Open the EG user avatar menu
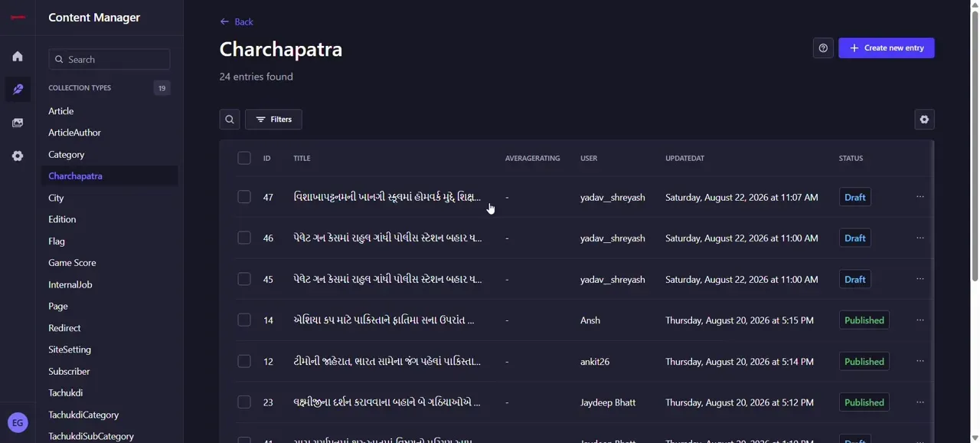Screen dimensions: 980x443 18,422
